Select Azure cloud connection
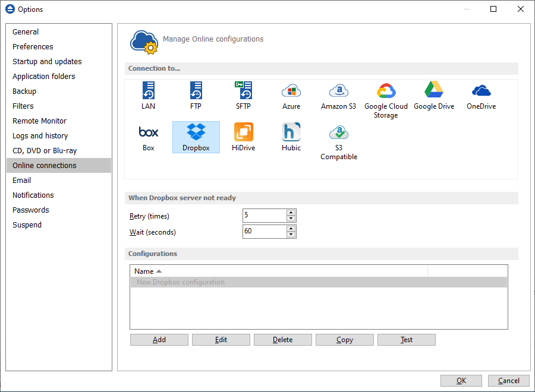Screen dimensions: 535x392 pos(291,96)
